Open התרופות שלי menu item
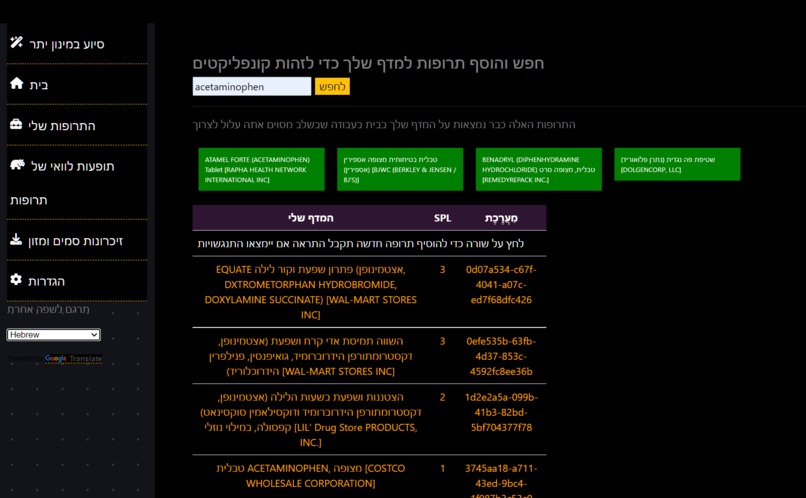Screen dimensions: 806x498 coord(77,125)
